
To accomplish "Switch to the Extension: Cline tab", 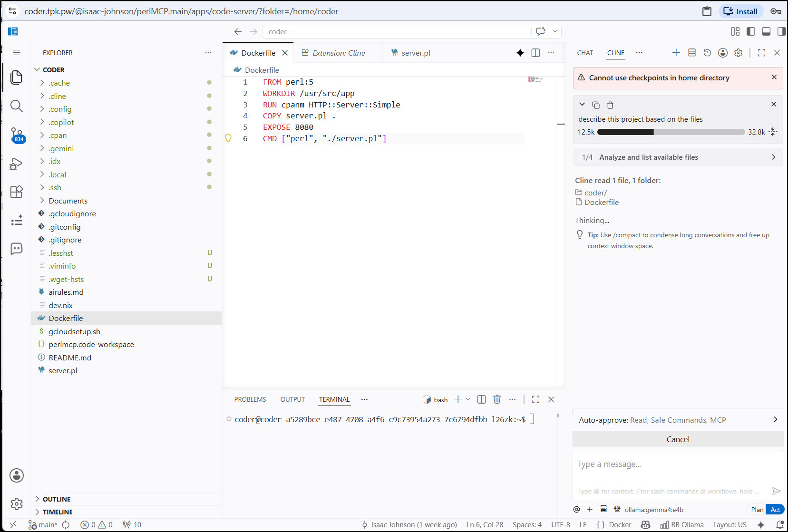I will pyautogui.click(x=339, y=53).
